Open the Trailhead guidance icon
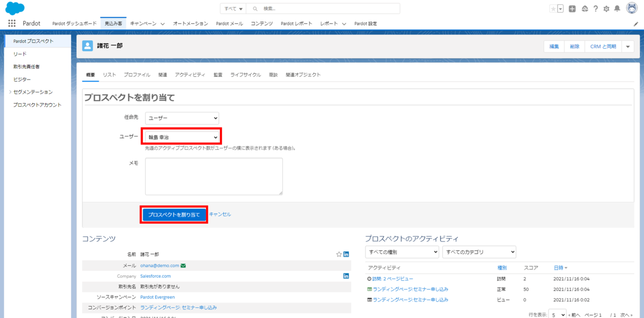 point(584,9)
